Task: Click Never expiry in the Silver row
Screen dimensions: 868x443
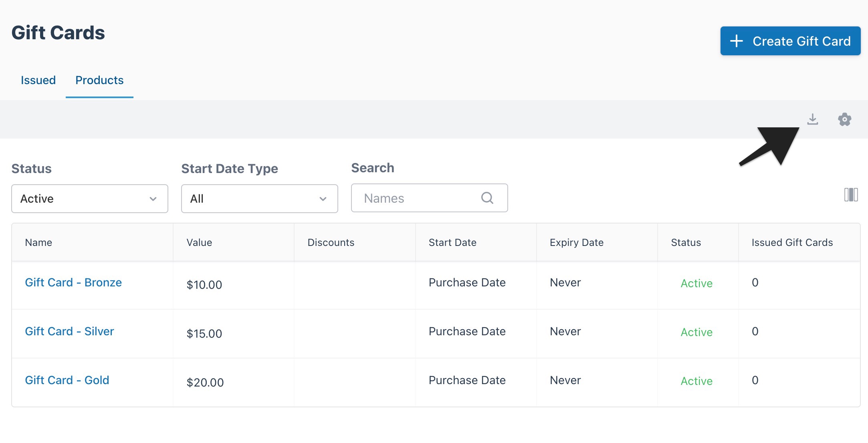Action: [565, 331]
